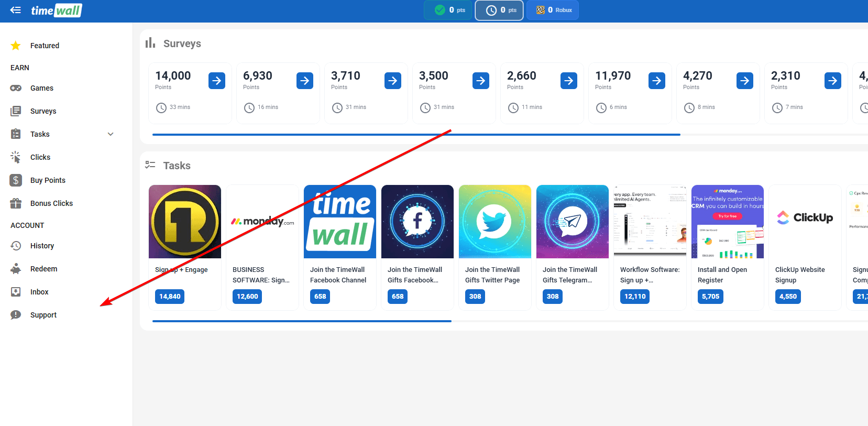Open the Inbox tray icon
Screen dimensions: 868x426
pyautogui.click(x=16, y=292)
